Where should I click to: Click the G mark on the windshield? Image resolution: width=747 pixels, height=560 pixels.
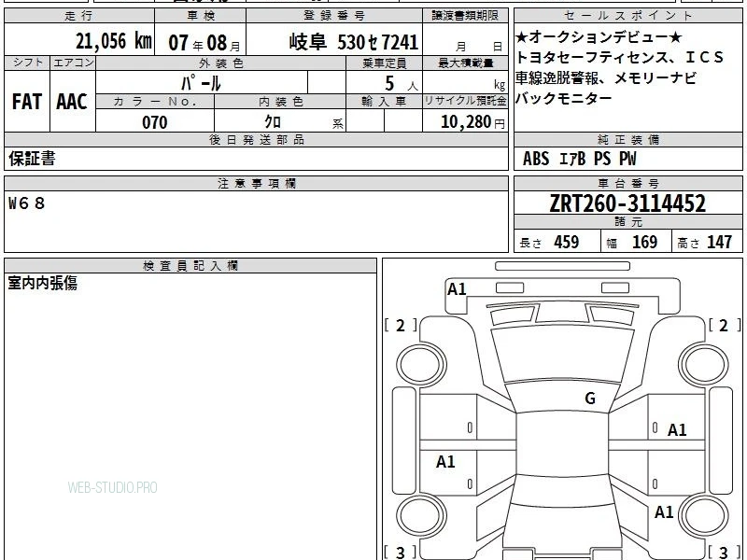(590, 398)
